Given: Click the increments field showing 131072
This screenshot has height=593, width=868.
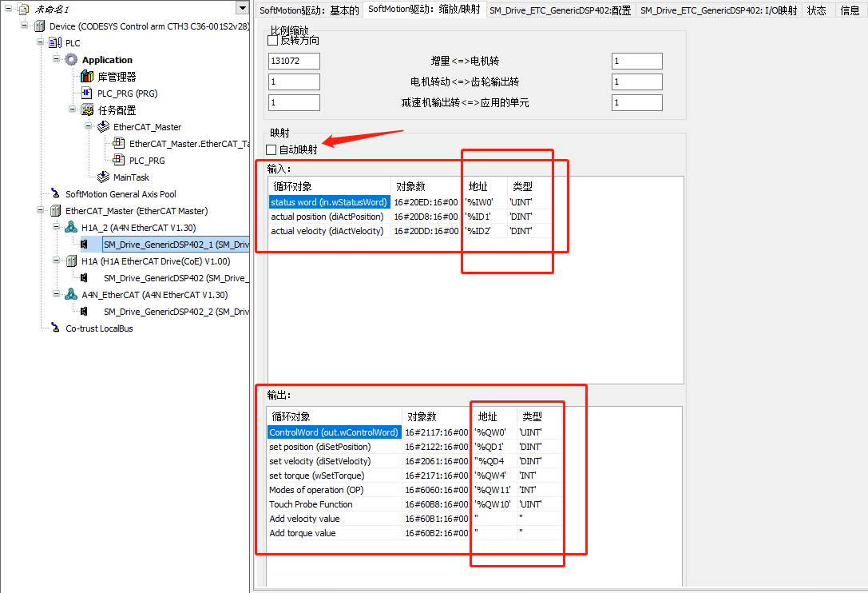Looking at the screenshot, I should coord(294,61).
